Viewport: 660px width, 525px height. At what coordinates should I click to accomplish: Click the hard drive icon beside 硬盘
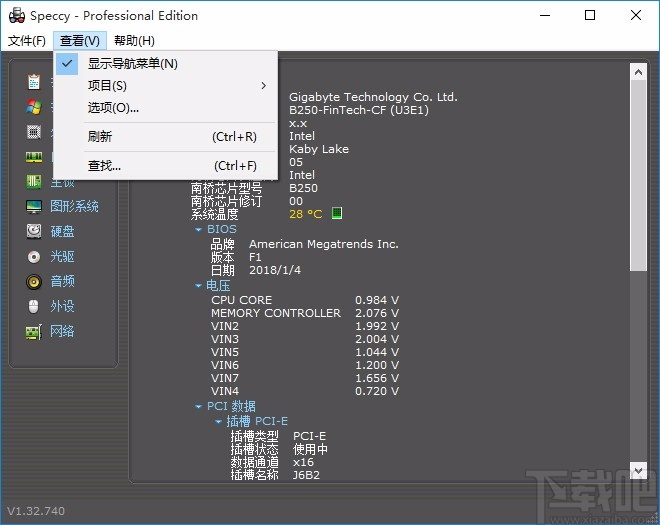pos(34,232)
